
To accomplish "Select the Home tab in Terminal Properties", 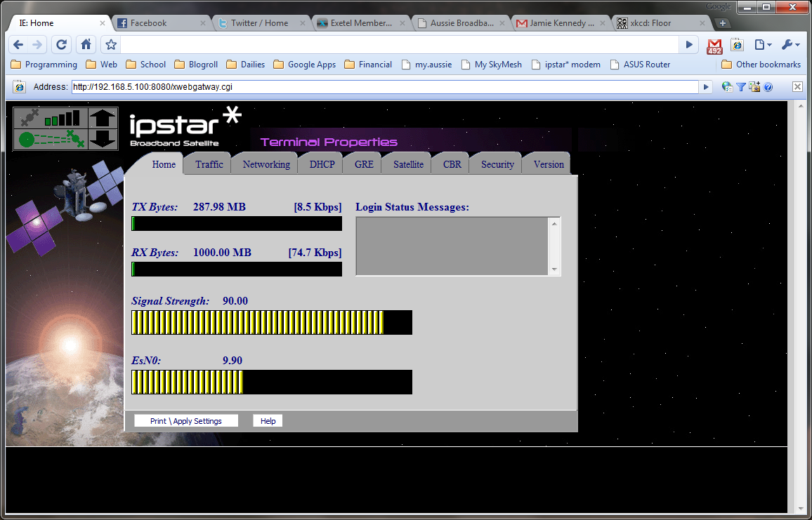I will 164,164.
